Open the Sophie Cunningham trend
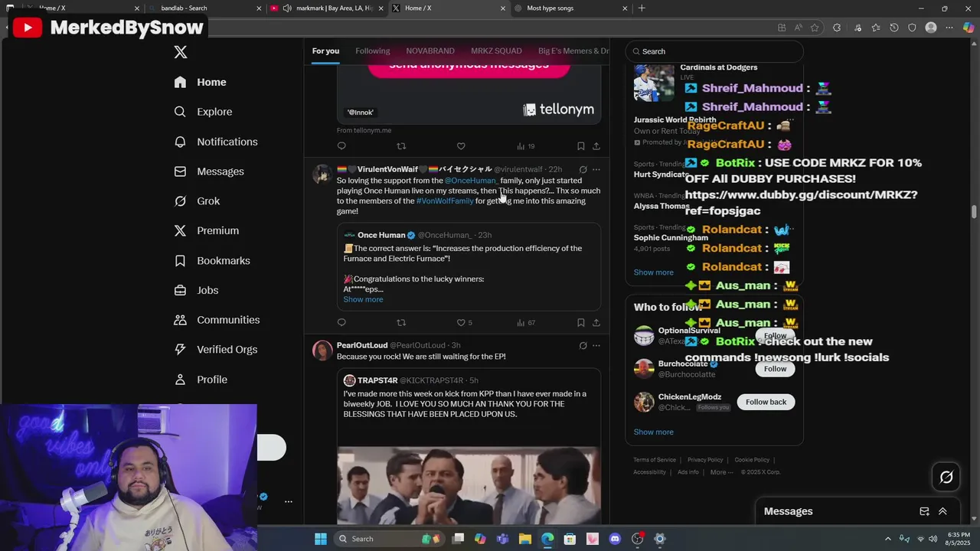980x551 pixels. pyautogui.click(x=671, y=238)
